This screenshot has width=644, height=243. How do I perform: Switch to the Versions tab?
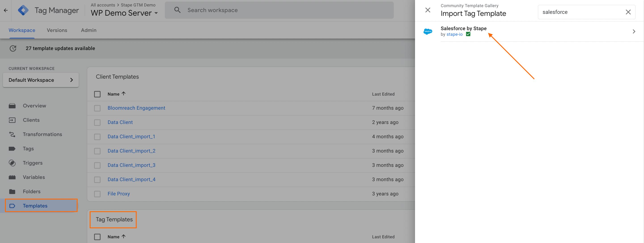[57, 30]
